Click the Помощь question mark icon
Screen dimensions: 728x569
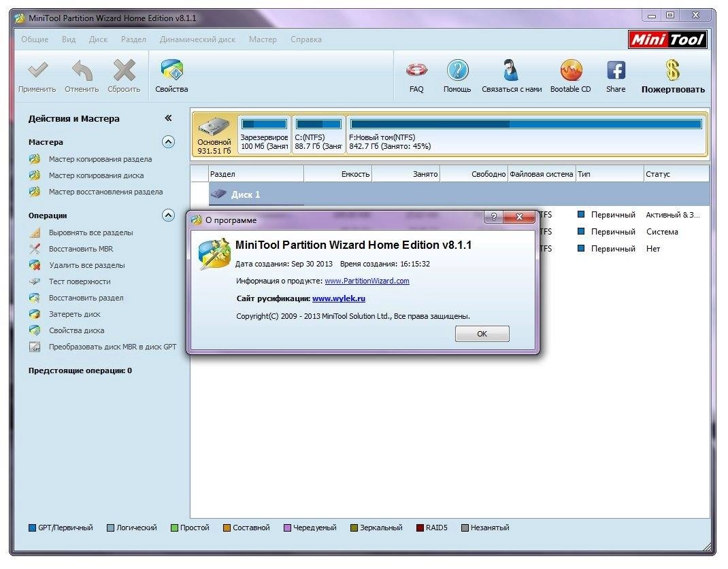(x=457, y=71)
